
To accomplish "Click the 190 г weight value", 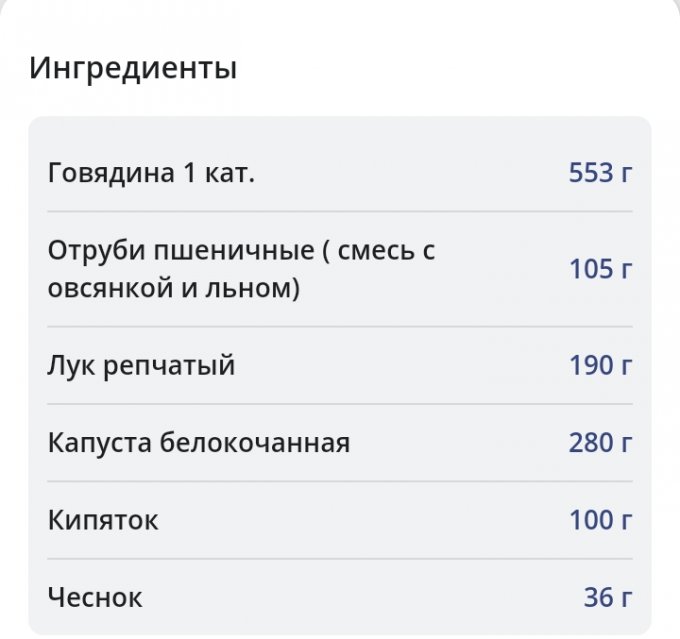I will 600,366.
